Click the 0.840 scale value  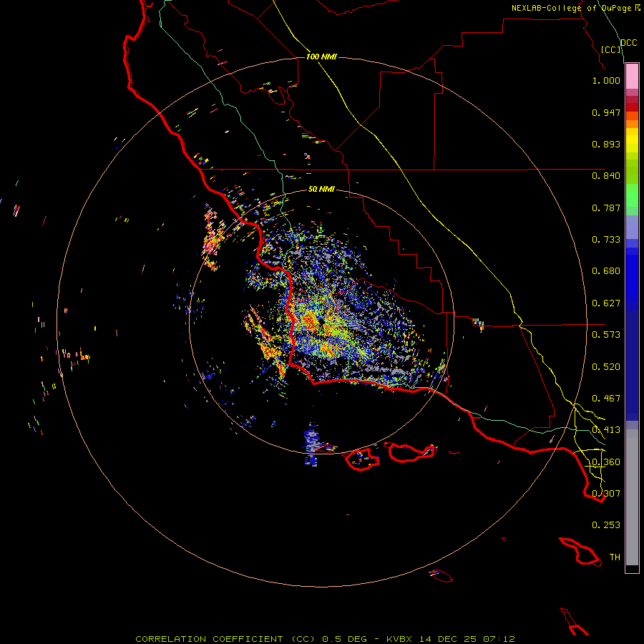[606, 176]
